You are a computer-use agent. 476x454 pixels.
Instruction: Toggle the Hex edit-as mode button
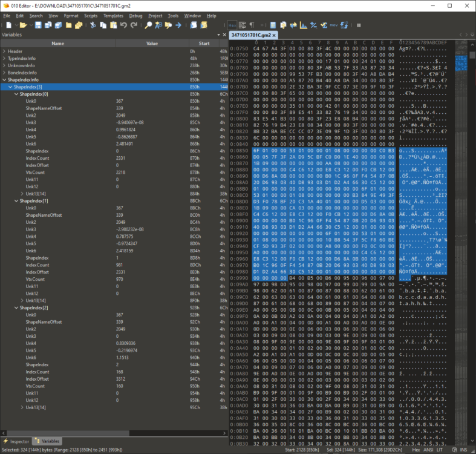tap(232, 25)
